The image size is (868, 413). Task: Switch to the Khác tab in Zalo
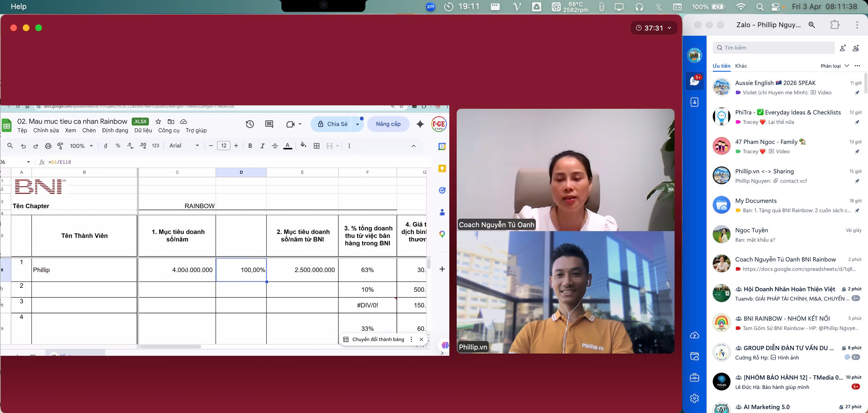click(x=741, y=66)
